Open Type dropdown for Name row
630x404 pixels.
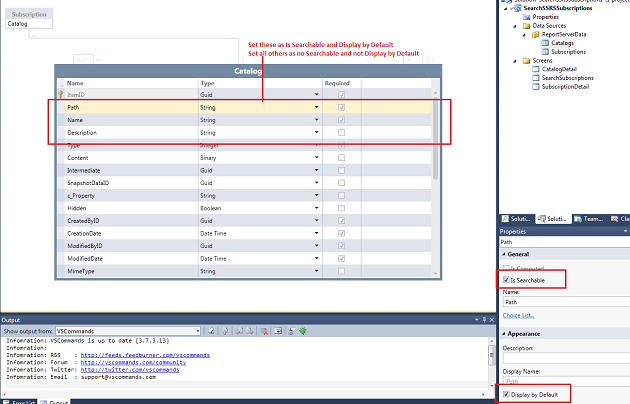click(x=317, y=120)
